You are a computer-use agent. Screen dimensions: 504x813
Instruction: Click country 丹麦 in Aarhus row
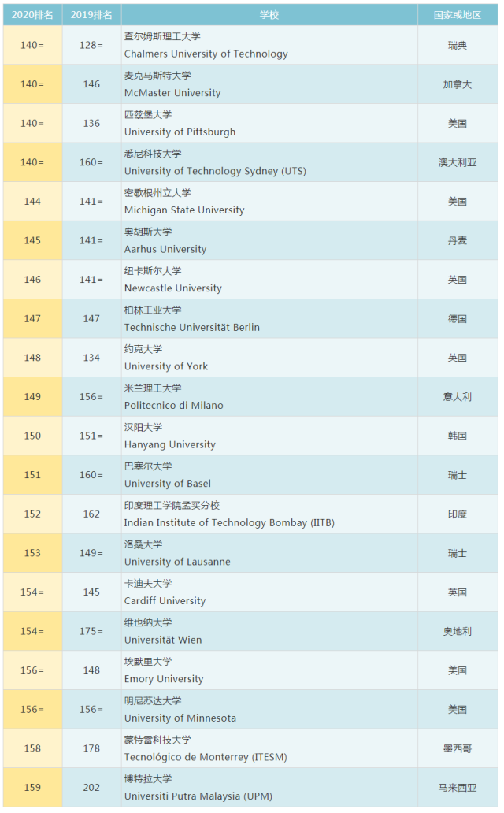pos(458,240)
